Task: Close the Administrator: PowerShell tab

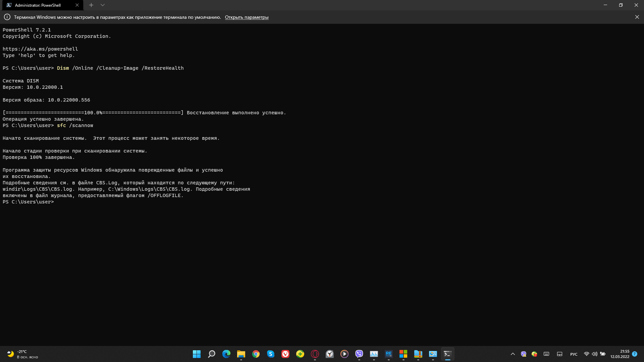Action: pos(77,5)
